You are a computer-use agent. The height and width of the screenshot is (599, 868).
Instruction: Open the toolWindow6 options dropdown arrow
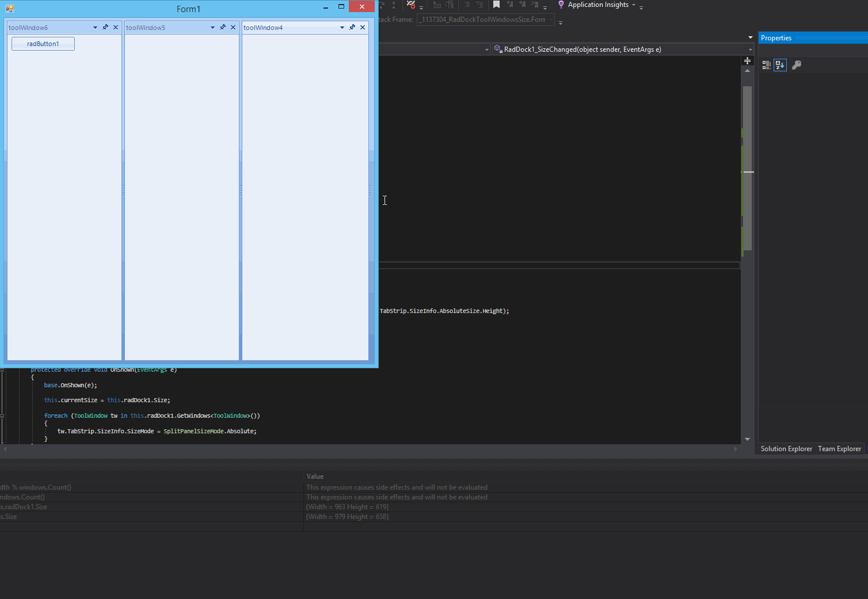click(95, 27)
